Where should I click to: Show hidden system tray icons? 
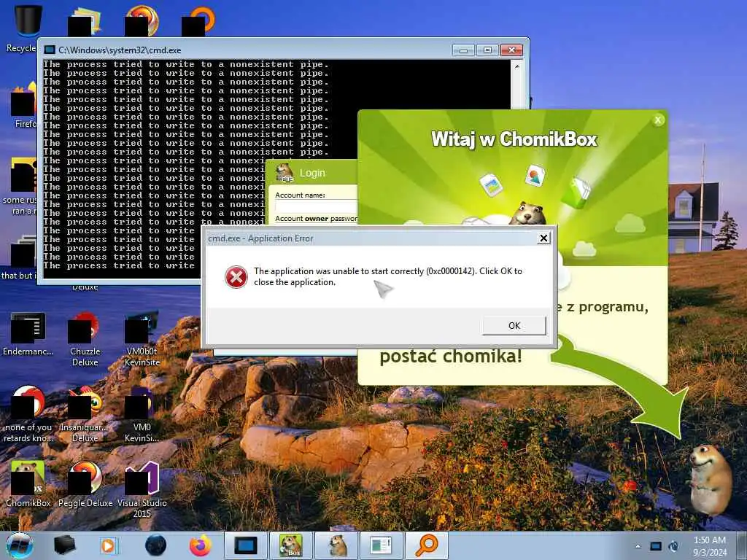coord(638,546)
